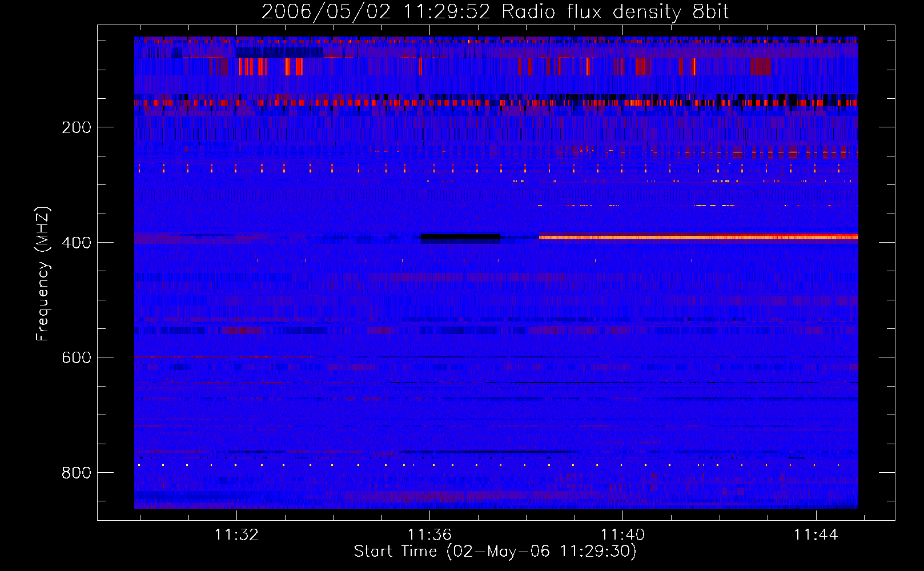This screenshot has width=924, height=571.
Task: Click the black data gap near 400 MHz
Action: click(460, 237)
